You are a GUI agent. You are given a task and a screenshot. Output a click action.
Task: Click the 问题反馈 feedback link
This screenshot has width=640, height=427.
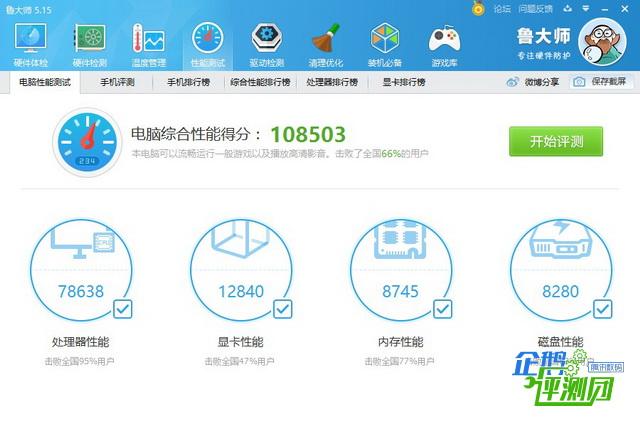536,9
